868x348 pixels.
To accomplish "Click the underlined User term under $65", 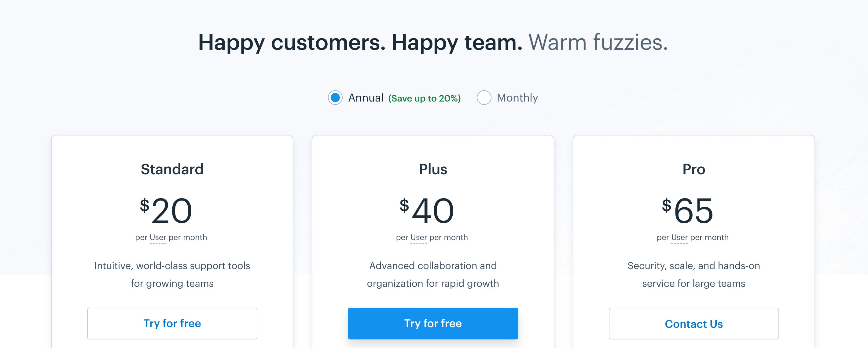I will pyautogui.click(x=679, y=237).
